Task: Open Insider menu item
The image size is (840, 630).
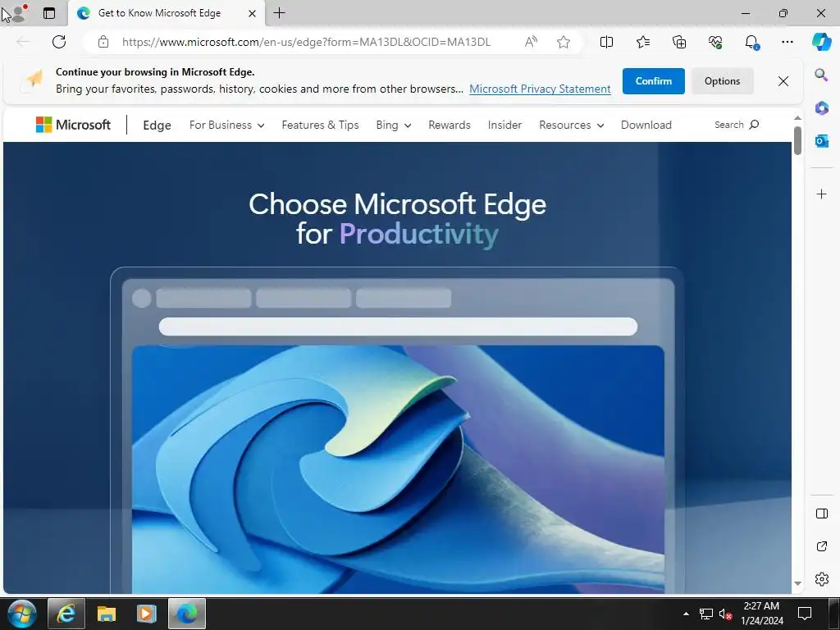Action: (504, 125)
